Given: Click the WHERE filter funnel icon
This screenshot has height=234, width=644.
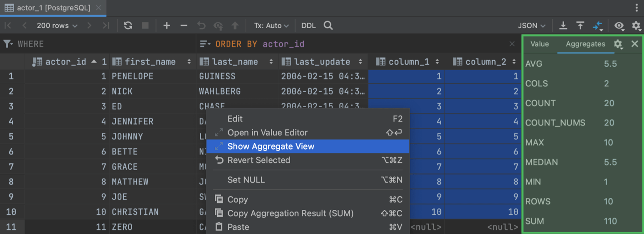Looking at the screenshot, I should click(8, 44).
